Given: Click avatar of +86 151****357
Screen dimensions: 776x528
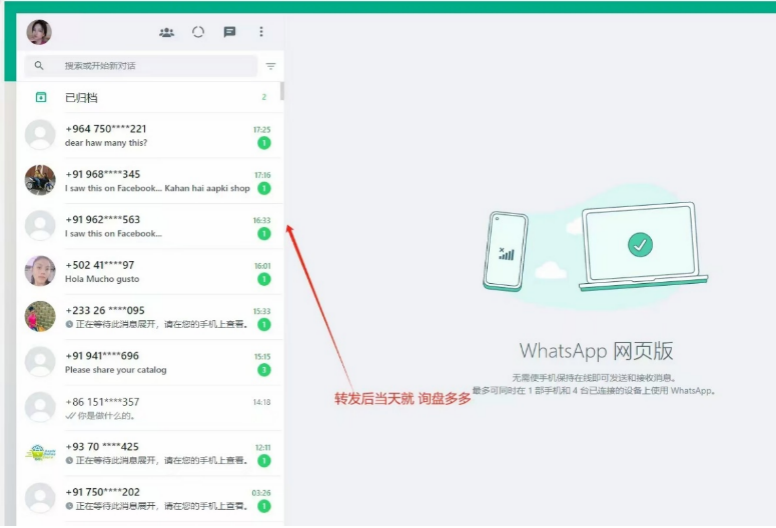Looking at the screenshot, I should click(40, 407).
